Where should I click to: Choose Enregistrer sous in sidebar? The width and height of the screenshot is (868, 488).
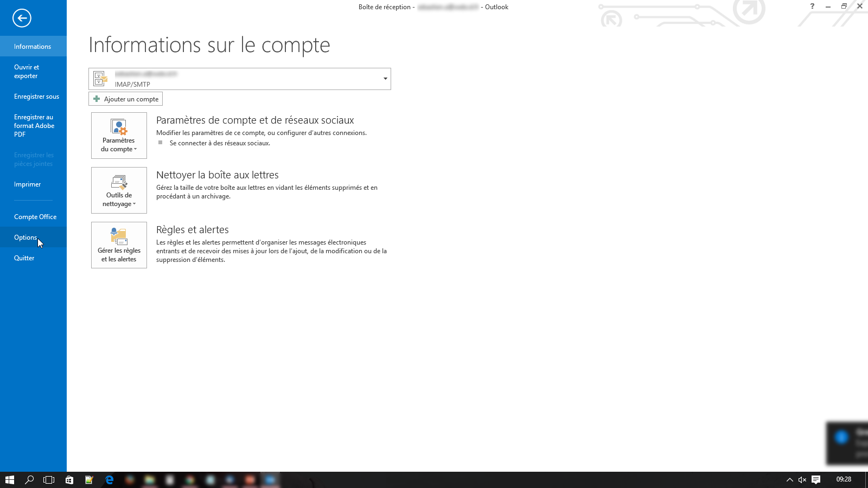click(x=33, y=97)
